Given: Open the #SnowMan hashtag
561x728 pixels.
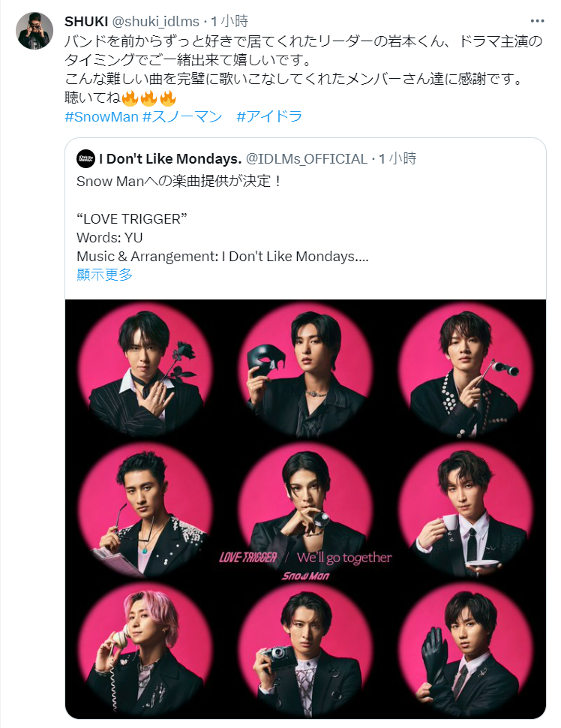Looking at the screenshot, I should point(101,116).
